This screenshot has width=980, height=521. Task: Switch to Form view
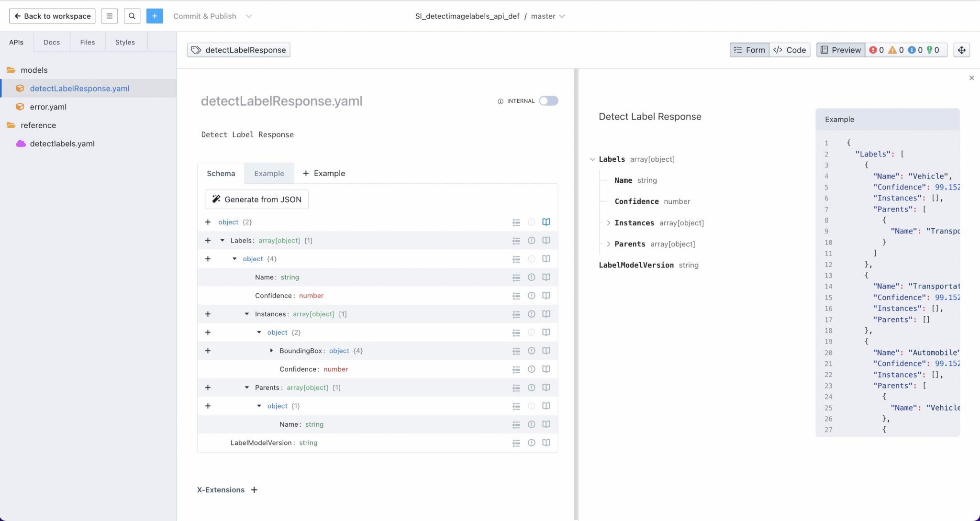pyautogui.click(x=749, y=50)
